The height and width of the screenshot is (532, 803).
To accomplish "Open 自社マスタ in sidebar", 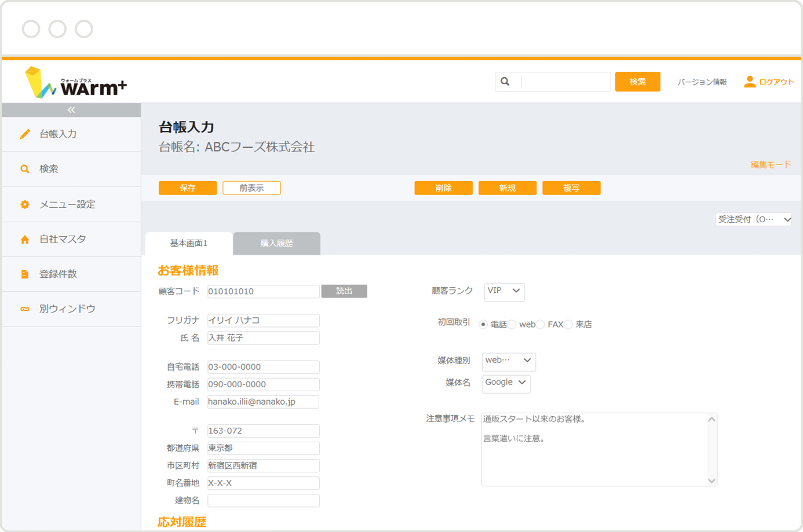I will coord(71,239).
